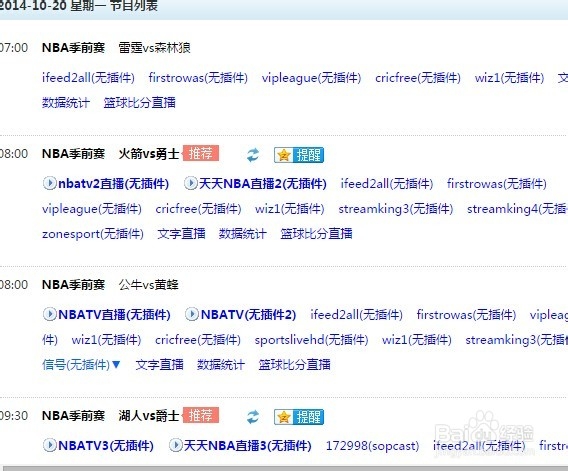This screenshot has width=568, height=471.
Task: Open sportslivehd(无插件) link
Action: 311,339
